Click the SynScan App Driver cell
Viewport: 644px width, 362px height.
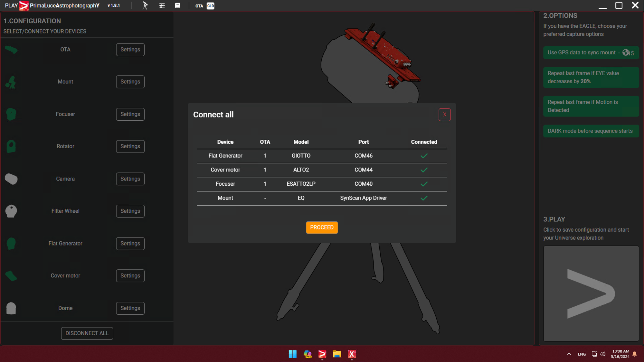point(363,198)
